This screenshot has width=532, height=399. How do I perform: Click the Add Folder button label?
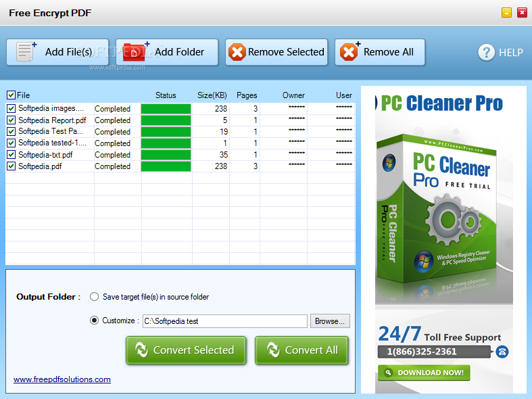point(180,52)
